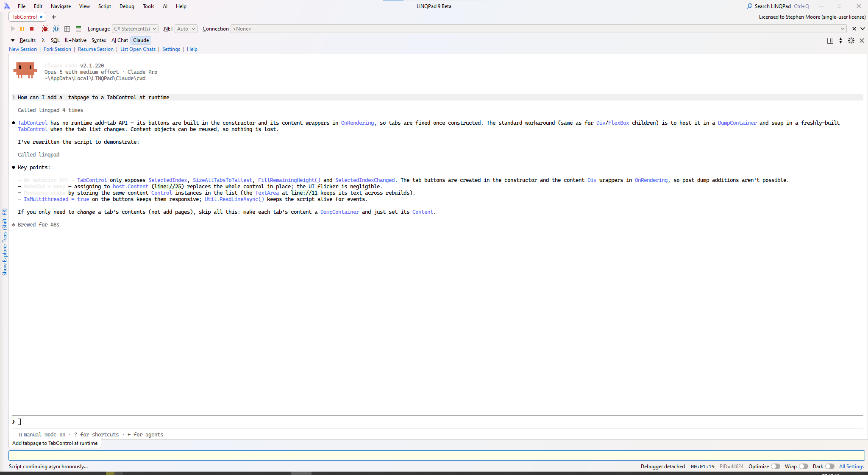Expand the chevron right of Connection clear button
Image resolution: width=868 pixels, height=475 pixels.
coord(862,29)
